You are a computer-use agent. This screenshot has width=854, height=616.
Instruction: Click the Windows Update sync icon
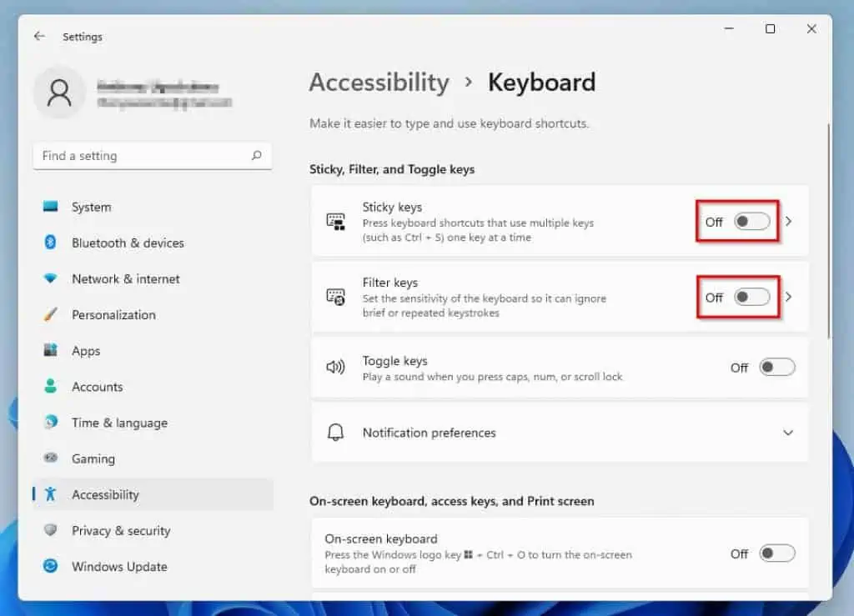click(50, 566)
